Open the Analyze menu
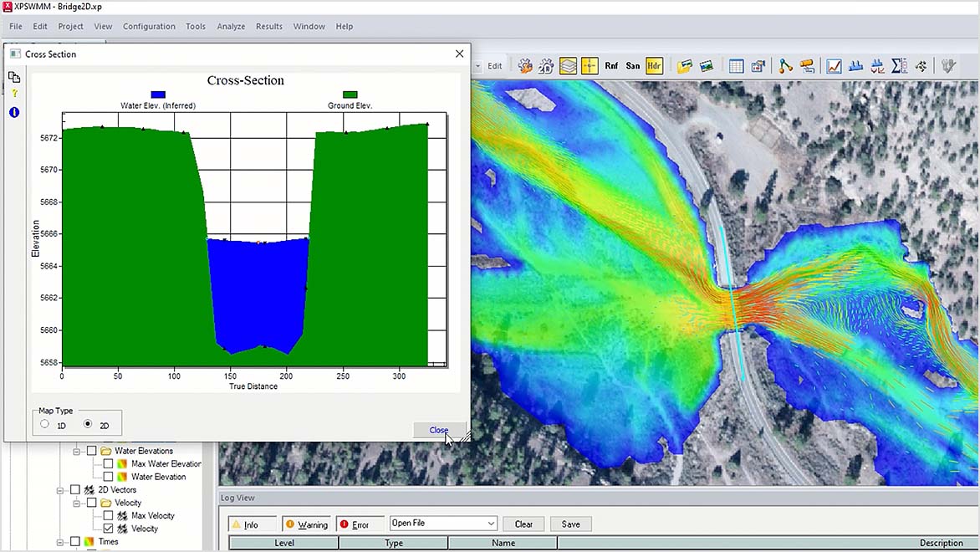Viewport: 980px width, 552px height. coord(231,26)
